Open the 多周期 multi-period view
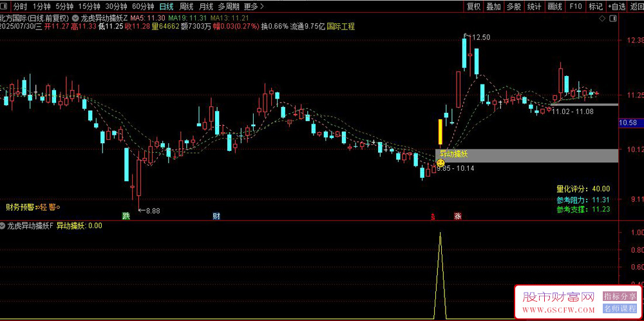 229,6
